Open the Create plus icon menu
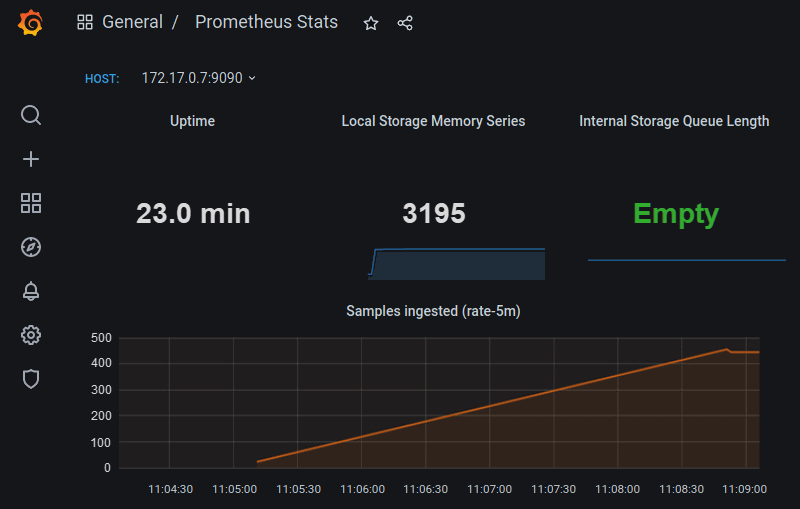The width and height of the screenshot is (800, 509). tap(31, 159)
